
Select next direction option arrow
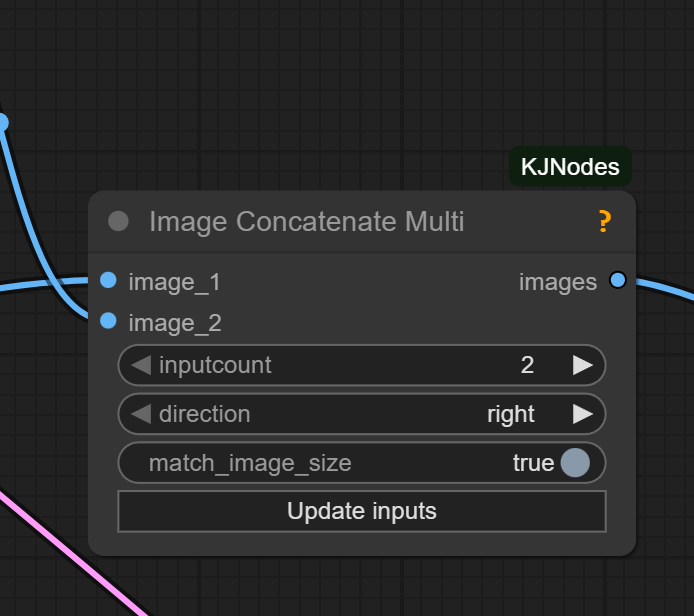[x=582, y=414]
